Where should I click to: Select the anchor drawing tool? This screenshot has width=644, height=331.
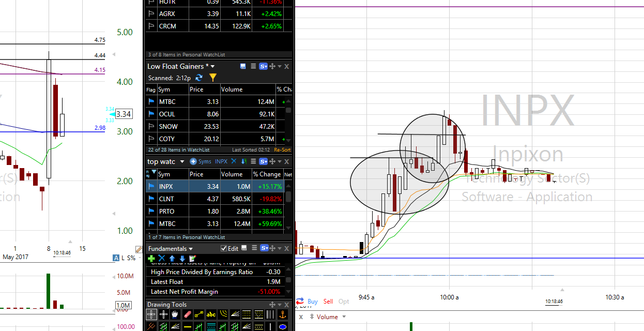click(283, 314)
